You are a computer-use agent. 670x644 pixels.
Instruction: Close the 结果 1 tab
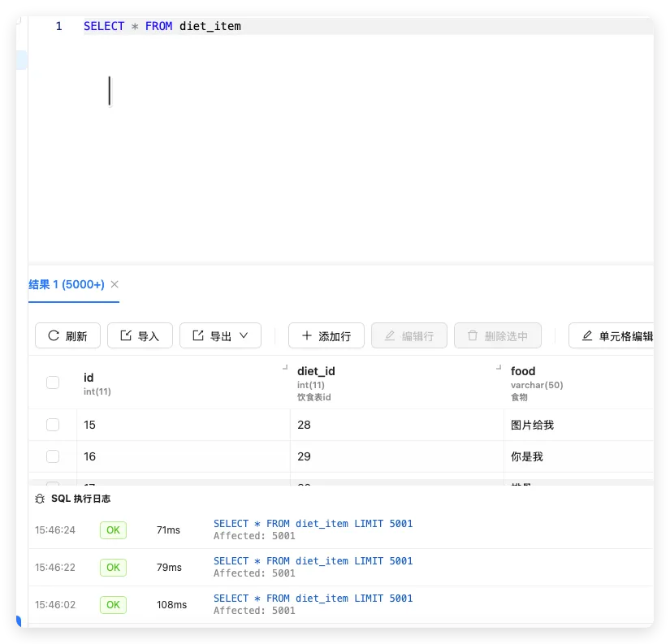point(114,285)
